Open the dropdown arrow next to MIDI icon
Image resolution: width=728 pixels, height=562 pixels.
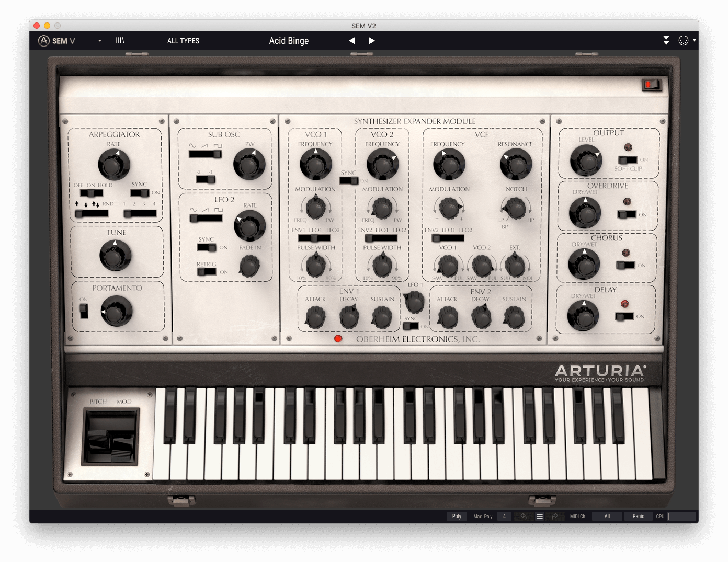point(695,40)
